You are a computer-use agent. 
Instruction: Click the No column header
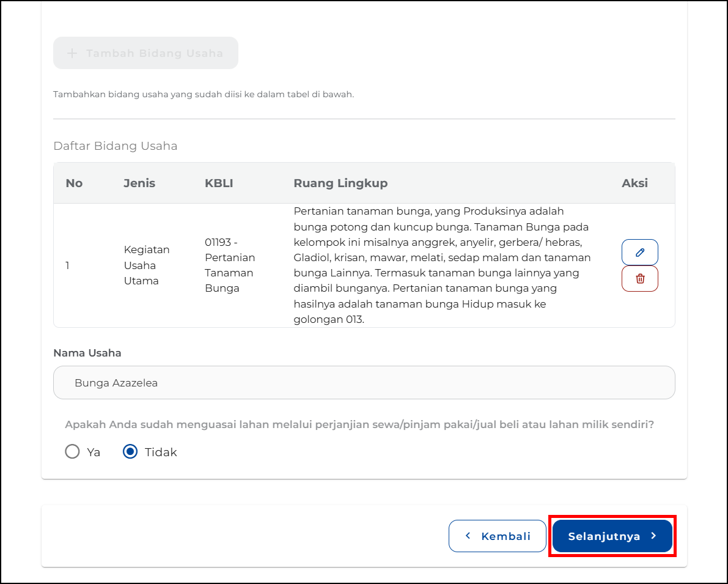(74, 183)
